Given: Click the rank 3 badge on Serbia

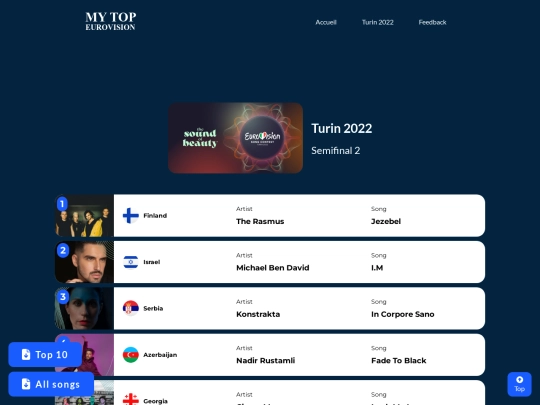Looking at the screenshot, I should click(x=63, y=297).
